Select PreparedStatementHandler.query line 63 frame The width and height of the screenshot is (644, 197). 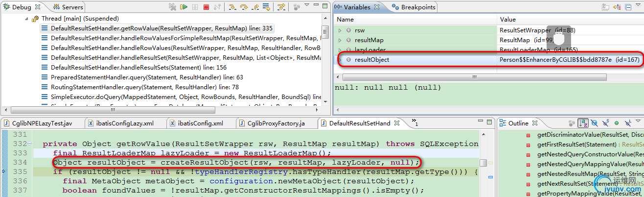(x=142, y=77)
